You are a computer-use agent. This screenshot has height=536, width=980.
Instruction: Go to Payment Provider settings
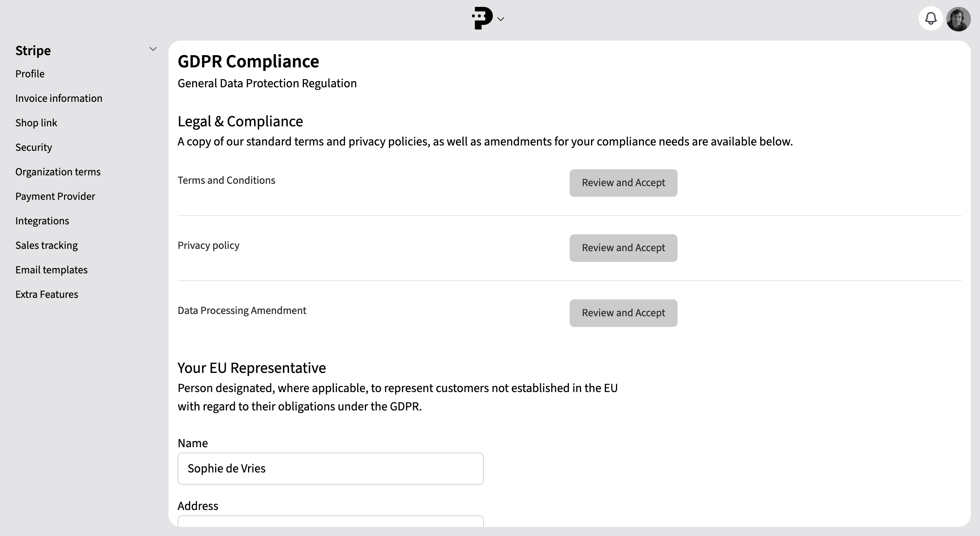pos(55,196)
